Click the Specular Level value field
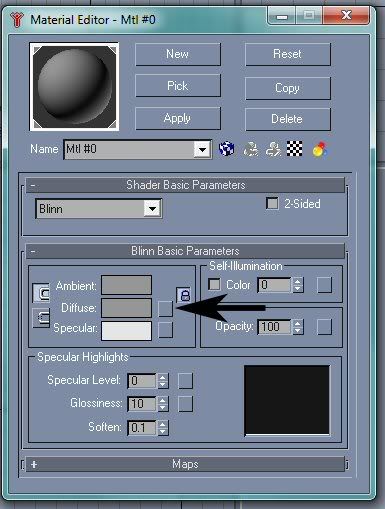Viewport: 385px width, 509px height. click(142, 381)
